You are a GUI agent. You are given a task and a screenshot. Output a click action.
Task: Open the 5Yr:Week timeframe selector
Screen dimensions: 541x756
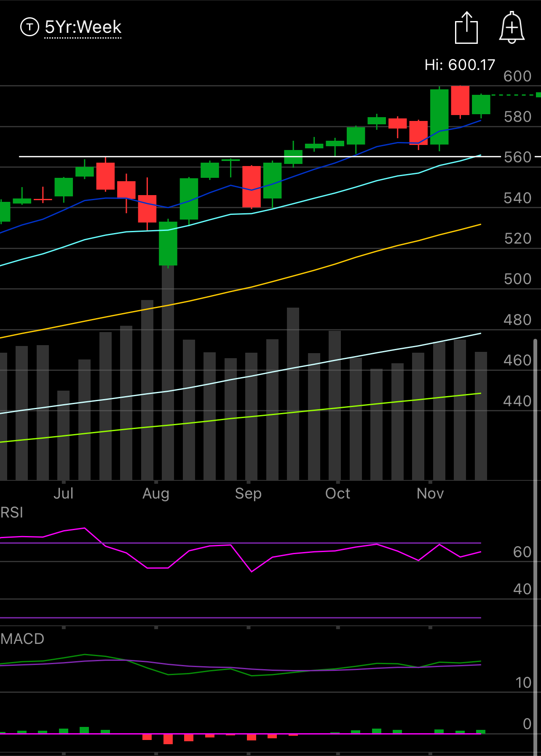(x=83, y=27)
